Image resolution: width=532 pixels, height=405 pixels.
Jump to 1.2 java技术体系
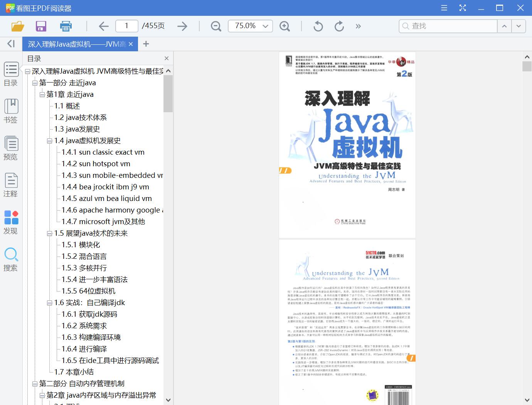click(x=81, y=117)
